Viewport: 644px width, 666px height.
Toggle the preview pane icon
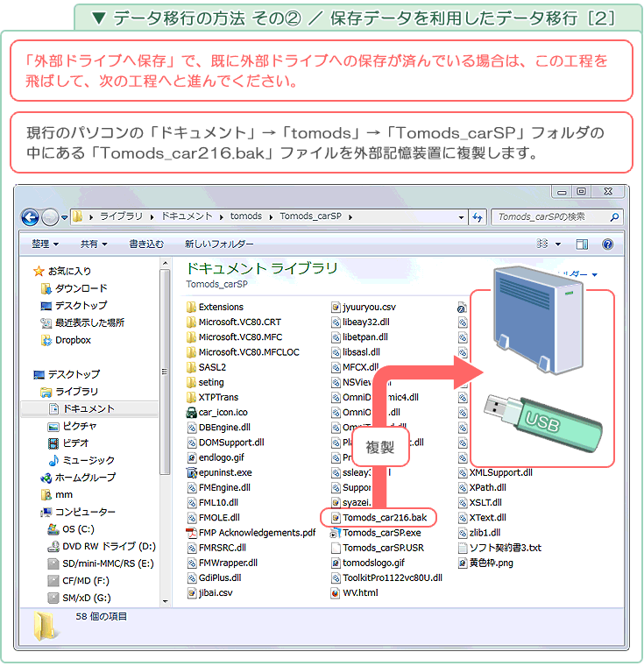(x=582, y=244)
